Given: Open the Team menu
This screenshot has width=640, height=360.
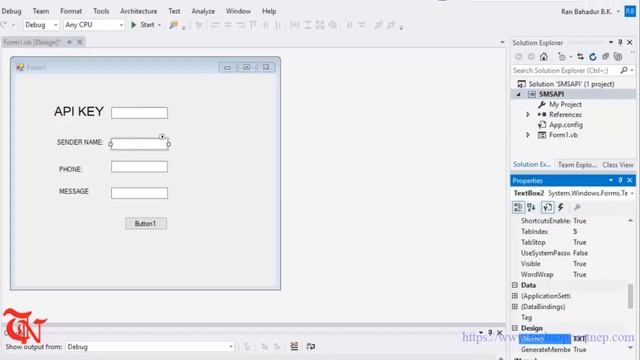Looking at the screenshot, I should (41, 11).
